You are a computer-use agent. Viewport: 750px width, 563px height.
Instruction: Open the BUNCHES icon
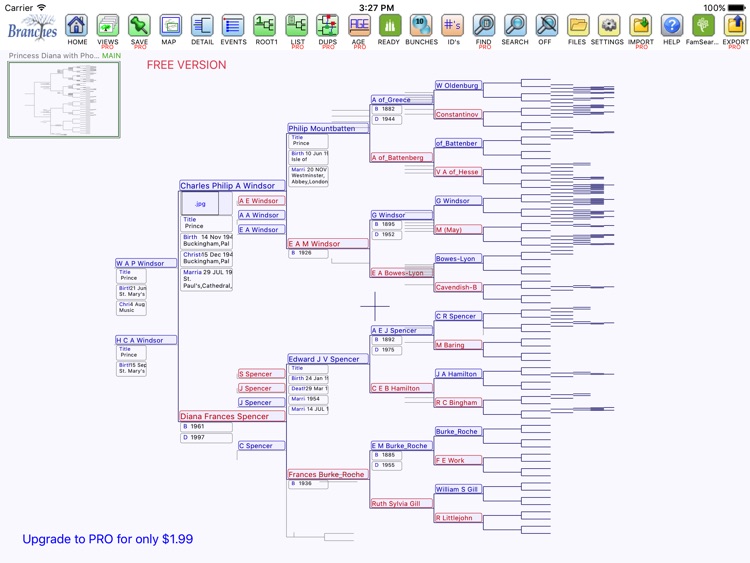421,26
